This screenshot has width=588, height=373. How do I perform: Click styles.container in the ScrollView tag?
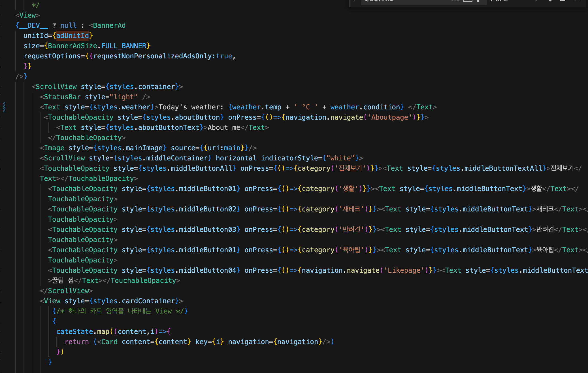tap(142, 87)
